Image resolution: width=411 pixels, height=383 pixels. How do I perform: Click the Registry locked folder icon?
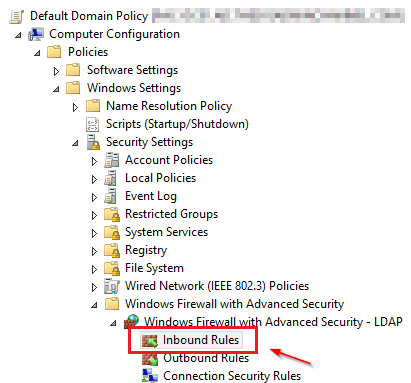pyautogui.click(x=112, y=250)
